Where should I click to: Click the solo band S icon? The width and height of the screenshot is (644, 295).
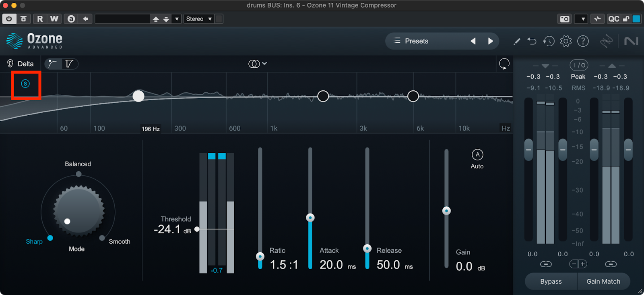(x=25, y=84)
